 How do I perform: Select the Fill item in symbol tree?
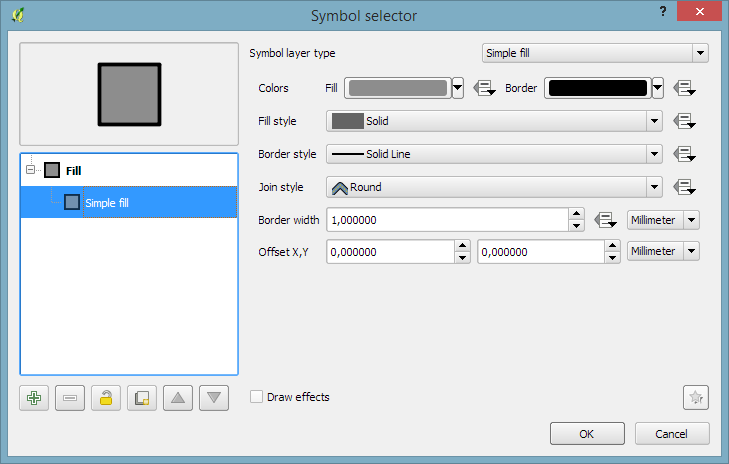coord(73,170)
